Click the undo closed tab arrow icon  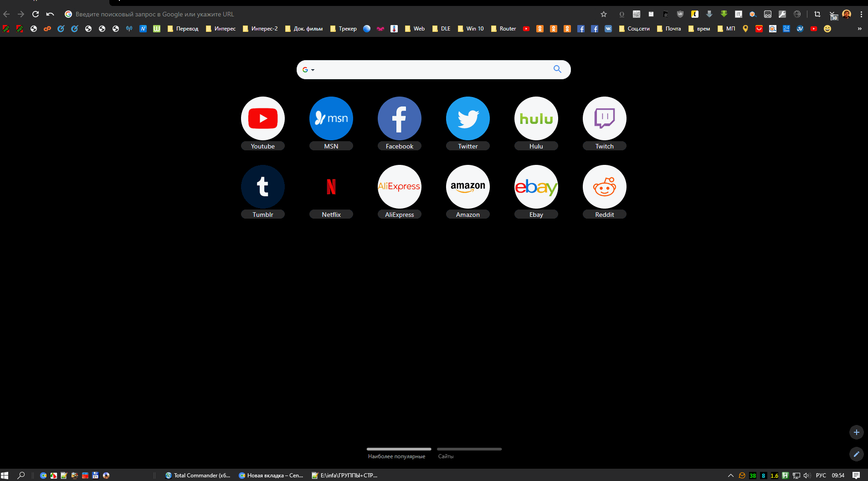(x=50, y=14)
